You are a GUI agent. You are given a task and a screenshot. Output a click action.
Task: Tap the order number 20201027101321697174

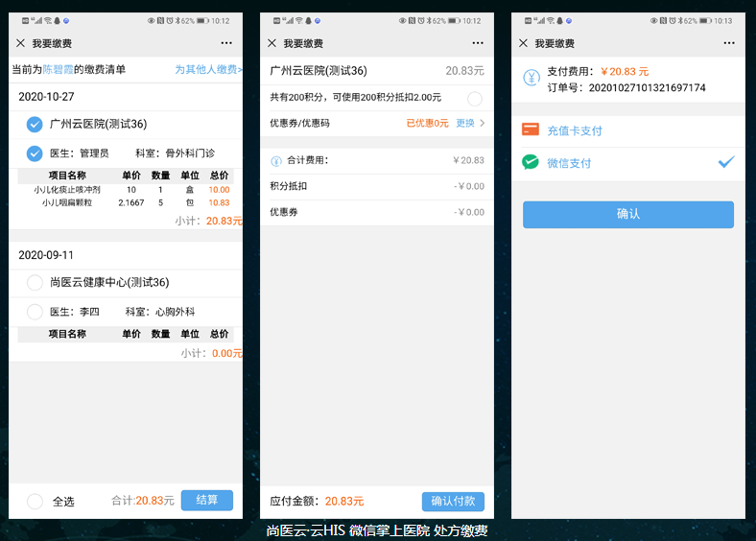click(647, 87)
